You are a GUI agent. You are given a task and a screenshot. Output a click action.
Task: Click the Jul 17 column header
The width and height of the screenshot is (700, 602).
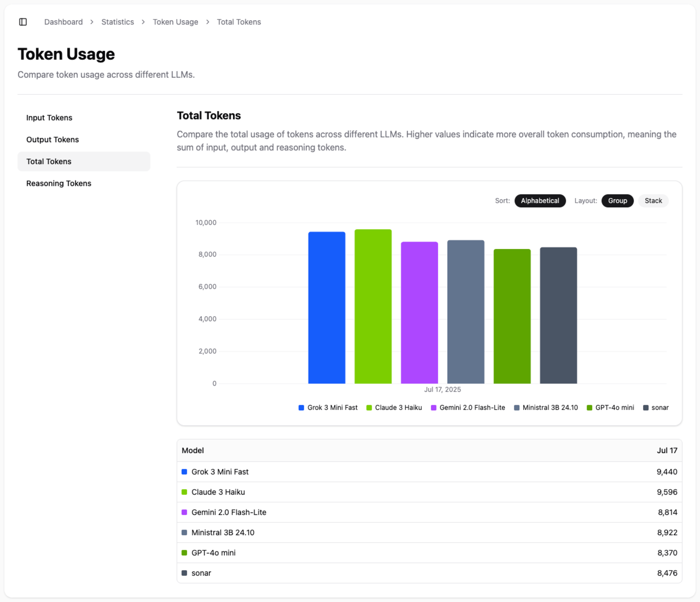[667, 450]
